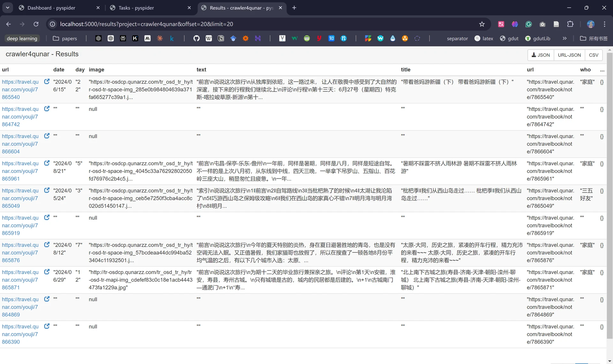Click the "text" column header
The height and width of the screenshot is (364, 613).
point(201,70)
